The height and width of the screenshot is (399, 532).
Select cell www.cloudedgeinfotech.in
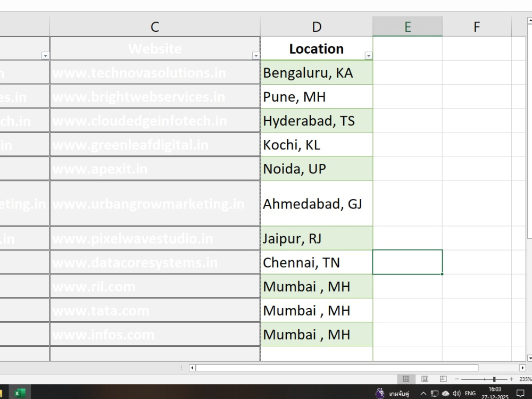point(155,121)
